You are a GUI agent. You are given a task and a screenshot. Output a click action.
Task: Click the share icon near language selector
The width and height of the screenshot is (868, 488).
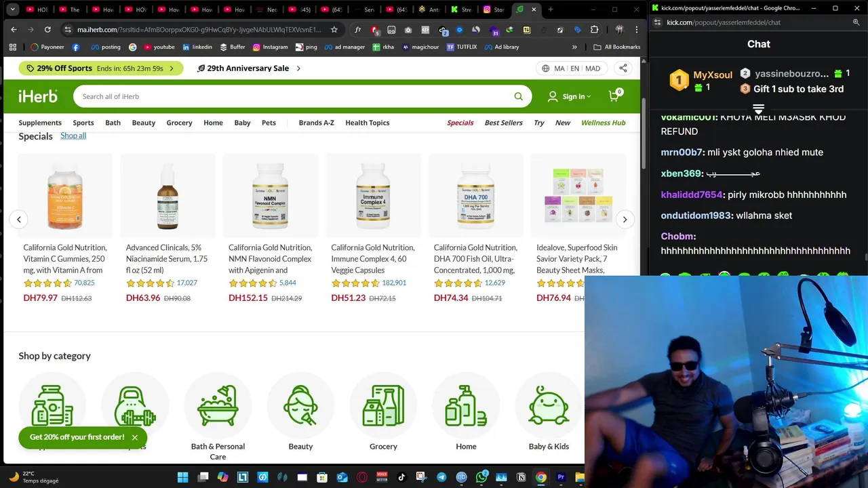click(x=623, y=68)
